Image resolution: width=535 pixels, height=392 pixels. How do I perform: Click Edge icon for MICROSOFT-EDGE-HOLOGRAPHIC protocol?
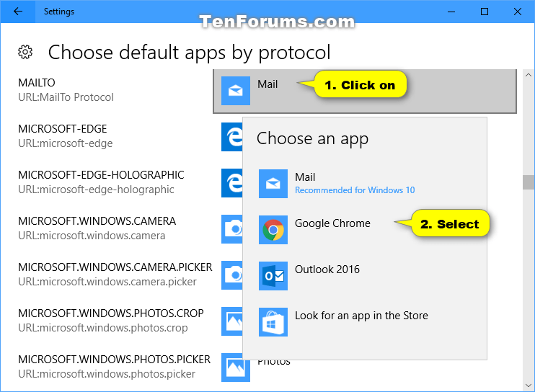pos(232,183)
